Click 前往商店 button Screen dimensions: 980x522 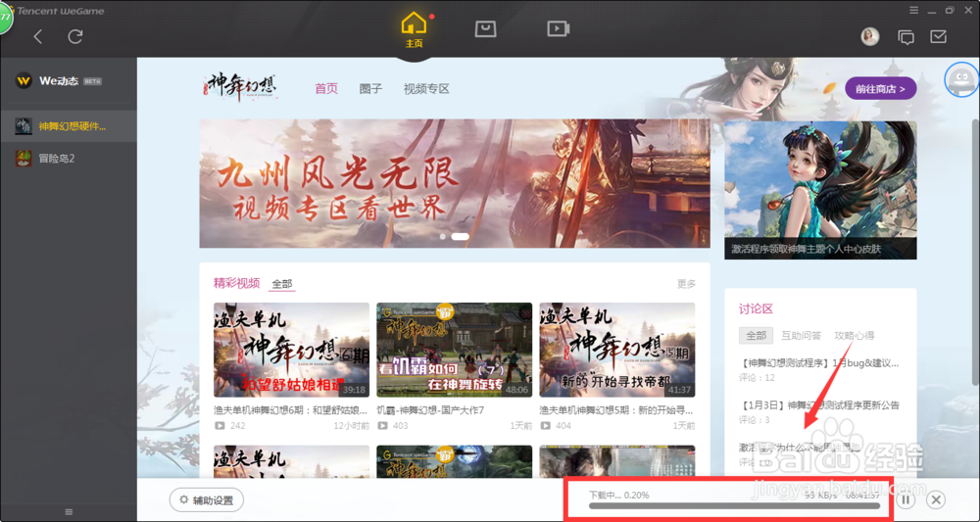[x=881, y=89]
